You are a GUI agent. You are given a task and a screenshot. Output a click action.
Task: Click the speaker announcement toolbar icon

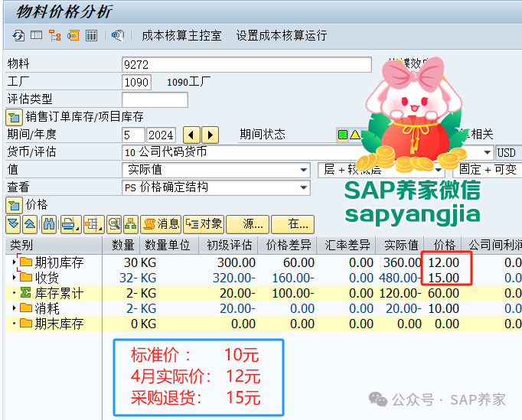pyautogui.click(x=118, y=35)
